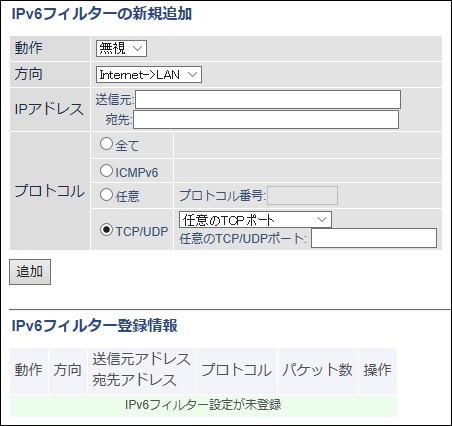Expand the 方向 Internet->LAN dropdown
Viewport: 452px width, 426px height.
point(149,75)
